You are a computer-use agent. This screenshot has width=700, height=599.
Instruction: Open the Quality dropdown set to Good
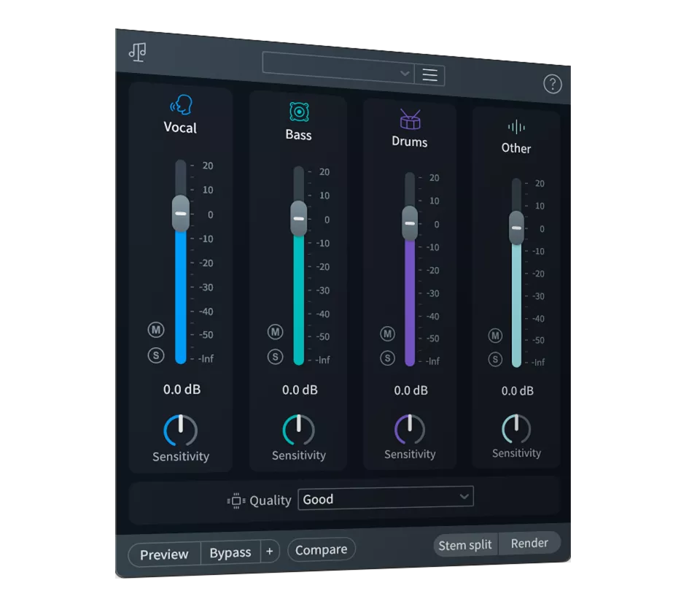(386, 497)
